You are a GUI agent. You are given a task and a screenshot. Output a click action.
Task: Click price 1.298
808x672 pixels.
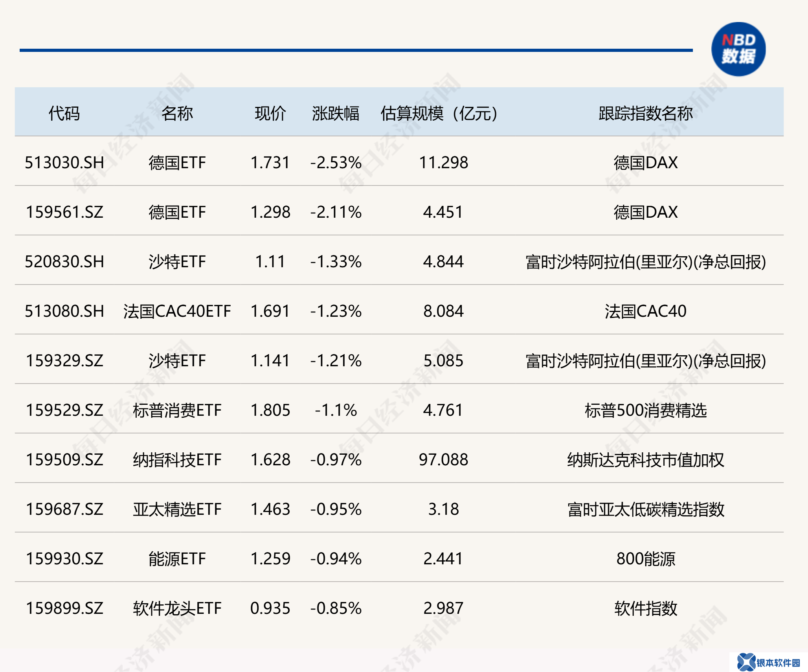[x=270, y=212]
